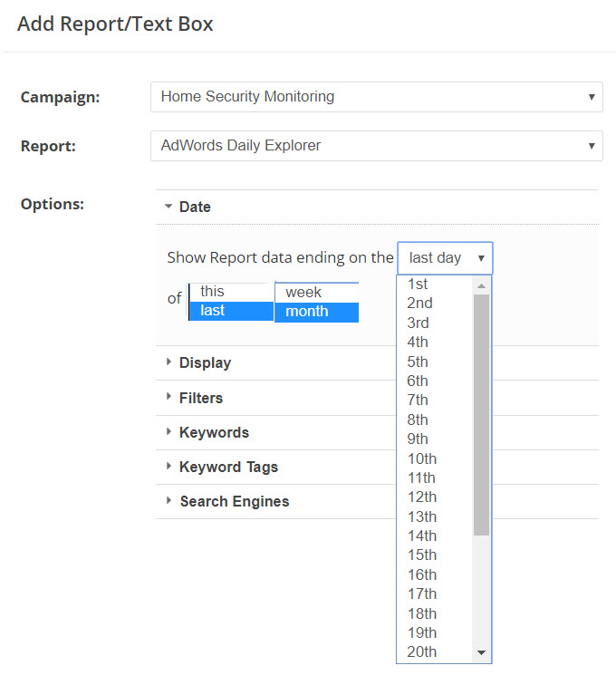Click the 'last day' dropdown
Screen dimensions: 616x685
[x=445, y=258]
